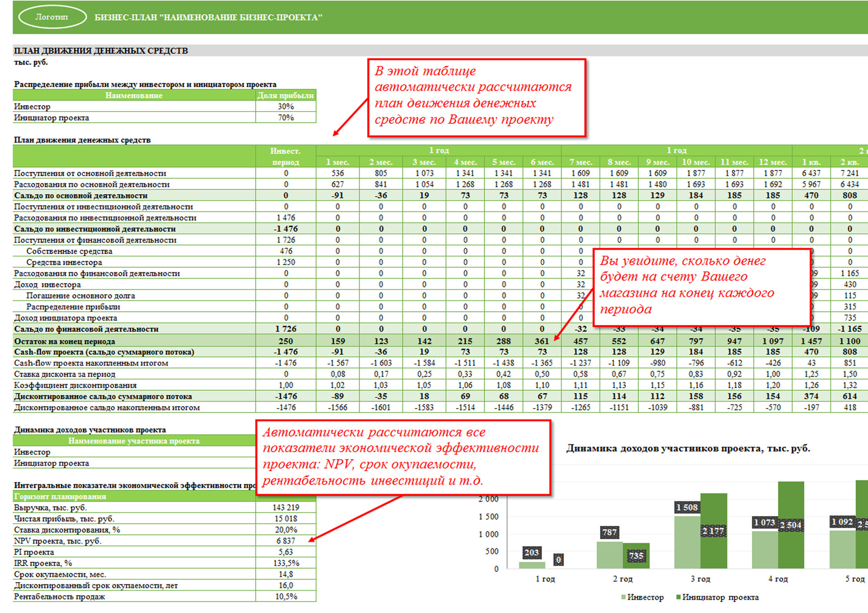Click the PI проекта value 5,63

pyautogui.click(x=286, y=552)
